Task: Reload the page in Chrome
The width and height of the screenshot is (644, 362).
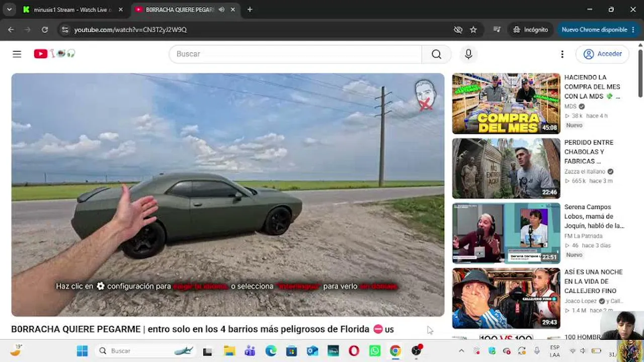Action: [45, 30]
